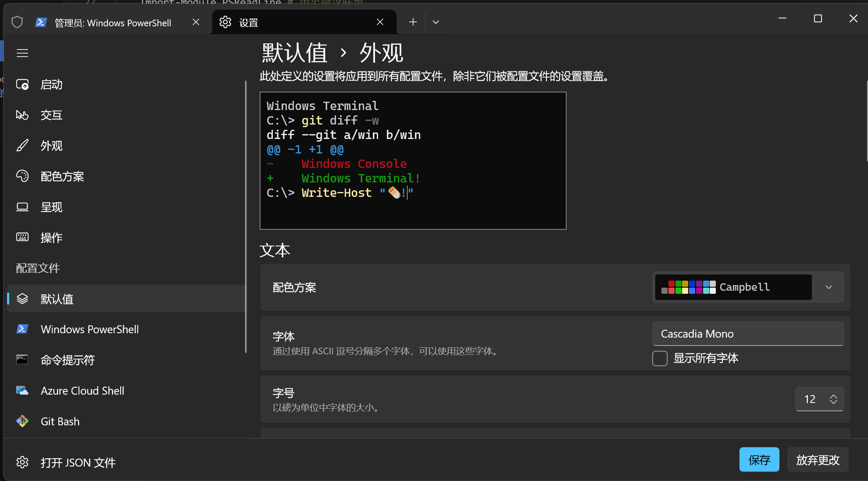868x481 pixels.
Task: Open the 操作 actions keyboard icon
Action: 22,237
